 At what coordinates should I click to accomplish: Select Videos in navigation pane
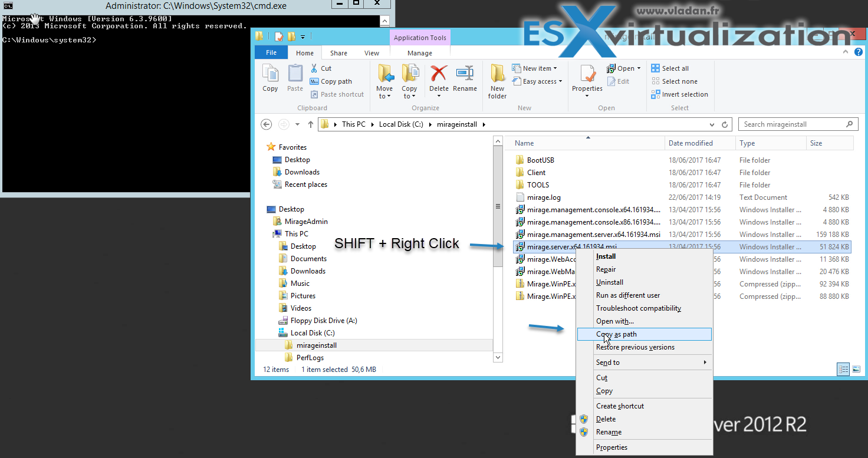[x=295, y=308]
